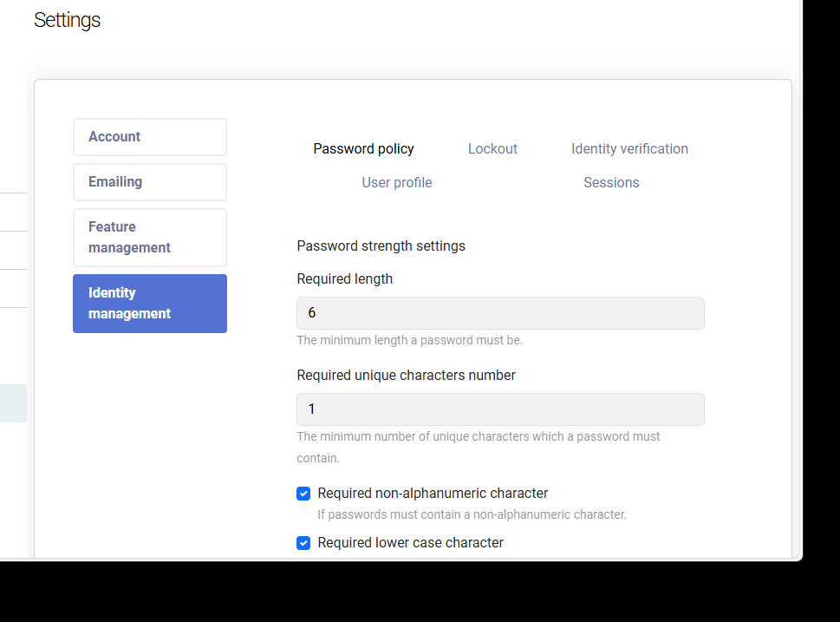View the Sessions tab

[611, 183]
